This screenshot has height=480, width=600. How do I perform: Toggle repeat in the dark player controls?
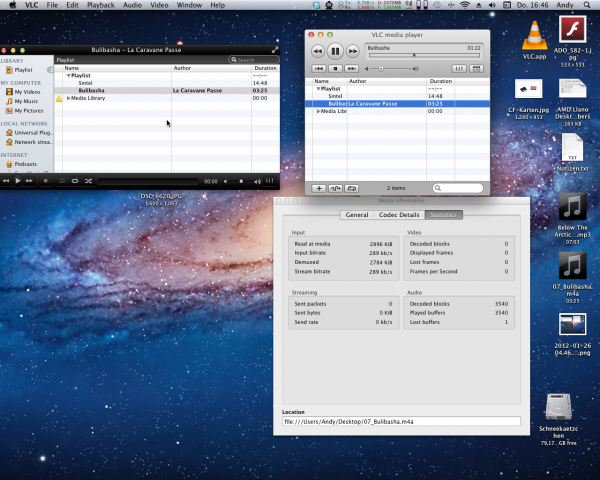(x=74, y=181)
